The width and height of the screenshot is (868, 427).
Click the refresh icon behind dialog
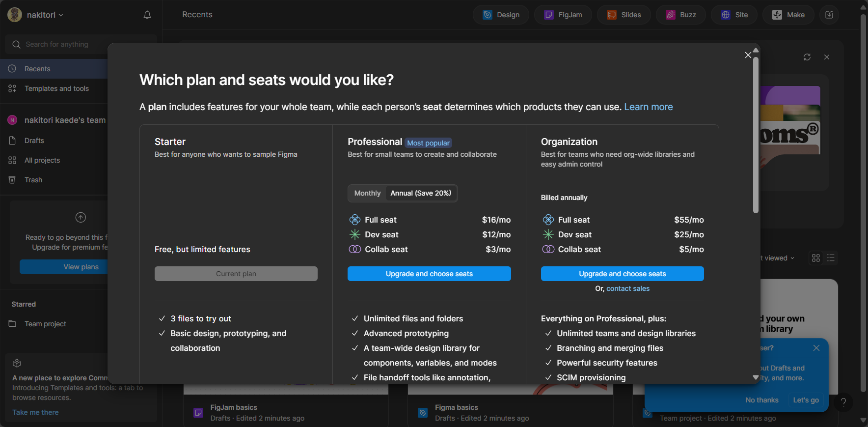pos(807,57)
